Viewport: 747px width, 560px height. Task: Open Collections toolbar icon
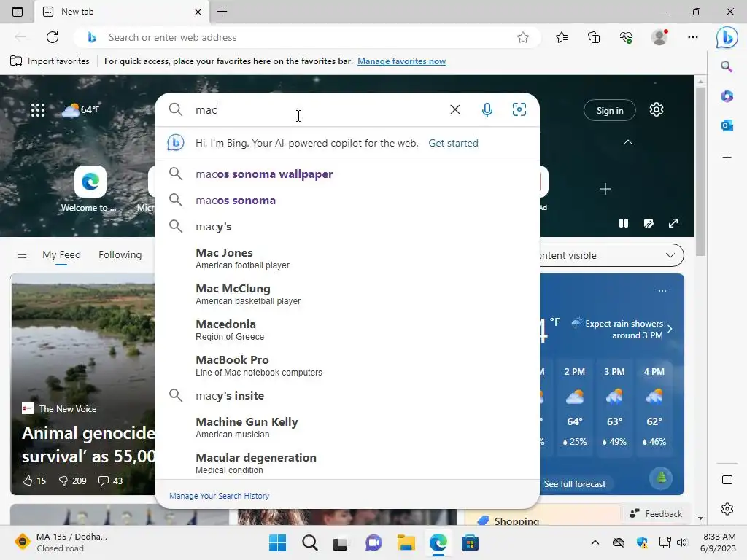coord(594,37)
